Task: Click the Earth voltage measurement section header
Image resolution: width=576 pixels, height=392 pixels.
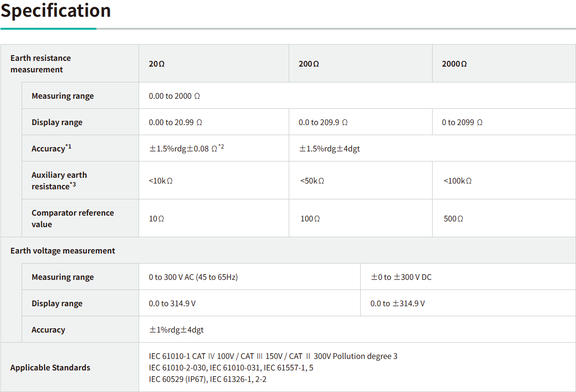Action: 63,251
